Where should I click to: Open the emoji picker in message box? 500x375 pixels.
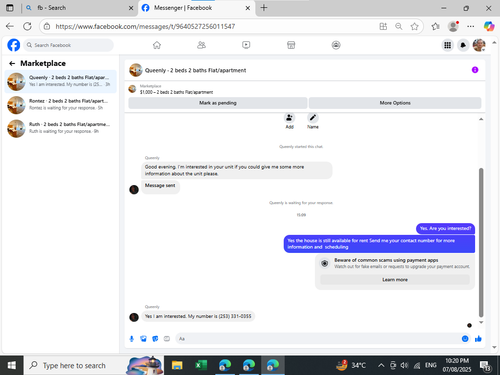tap(465, 339)
